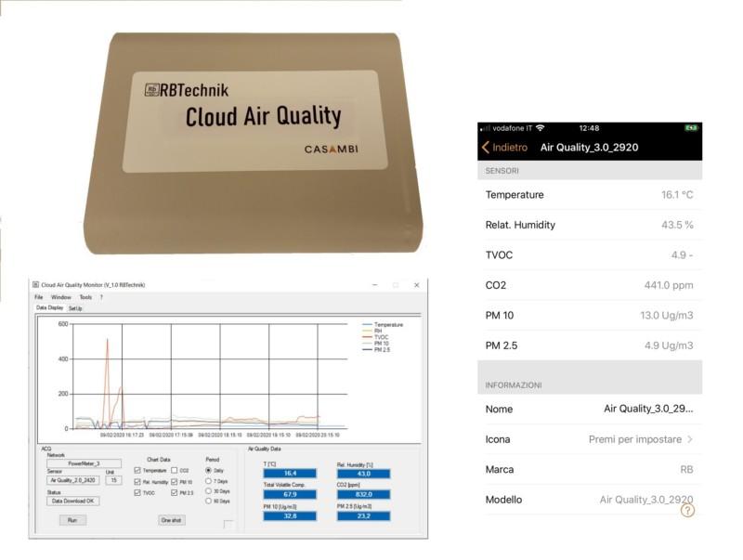This screenshot has width=743, height=560.
Task: Toggle the Temperature chart data checkbox
Action: [x=137, y=471]
